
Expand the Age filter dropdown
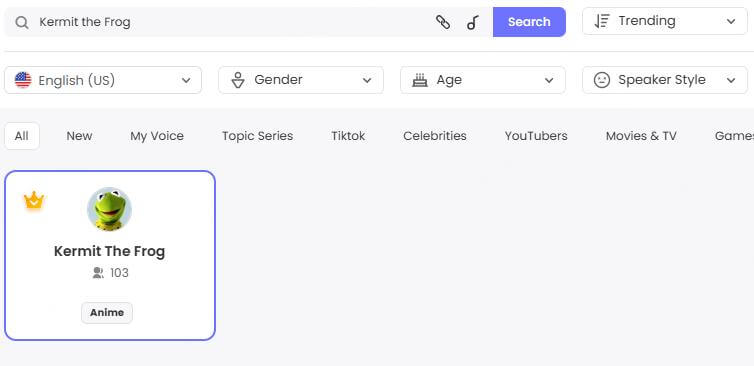pos(483,80)
